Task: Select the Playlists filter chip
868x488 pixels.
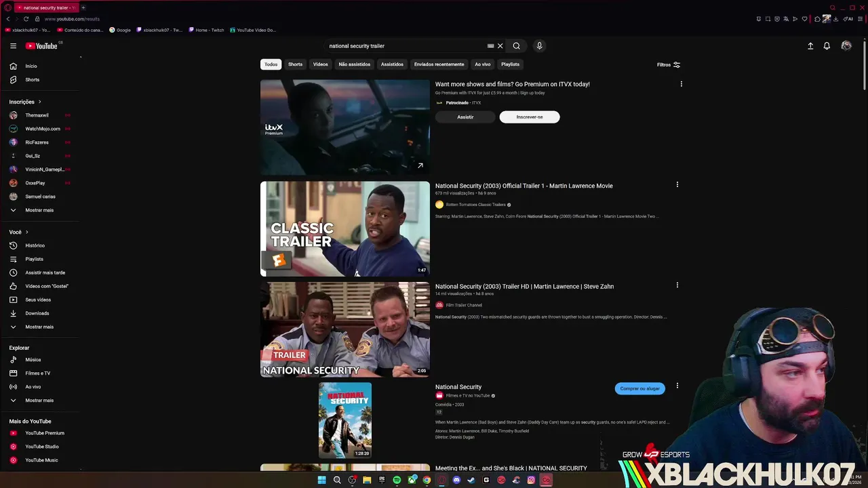Action: [511, 64]
